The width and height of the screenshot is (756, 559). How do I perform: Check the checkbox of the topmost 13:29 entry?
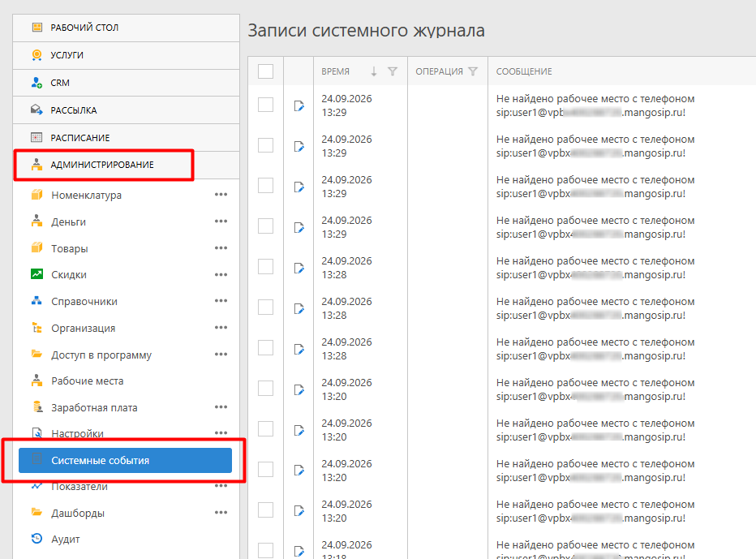pyautogui.click(x=266, y=105)
